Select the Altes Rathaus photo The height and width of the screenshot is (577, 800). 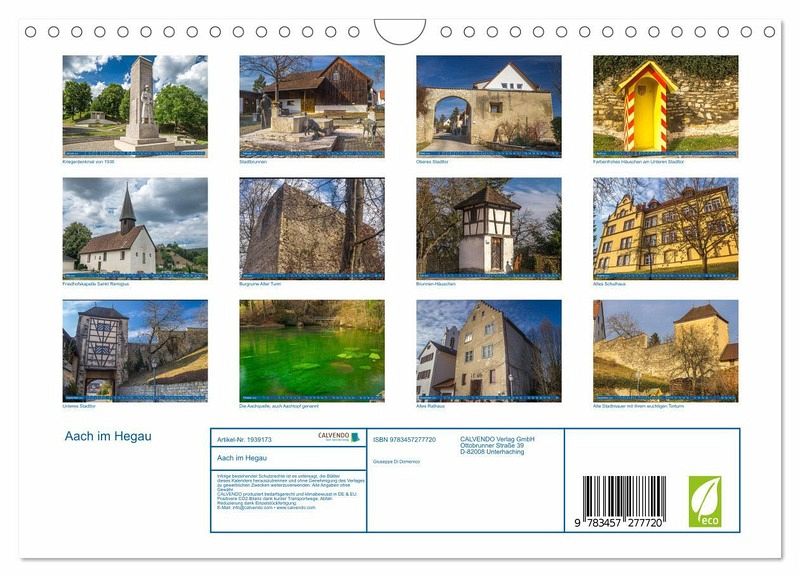pos(488,350)
